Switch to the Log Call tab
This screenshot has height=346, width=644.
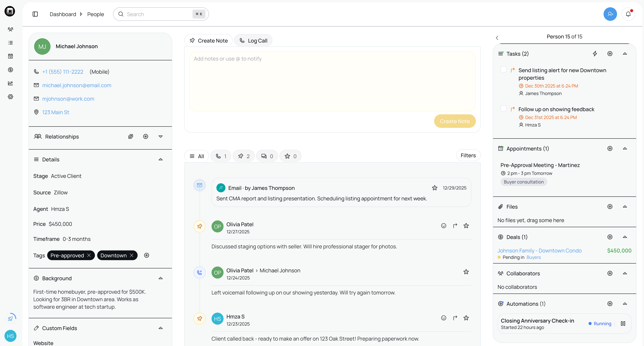point(253,40)
